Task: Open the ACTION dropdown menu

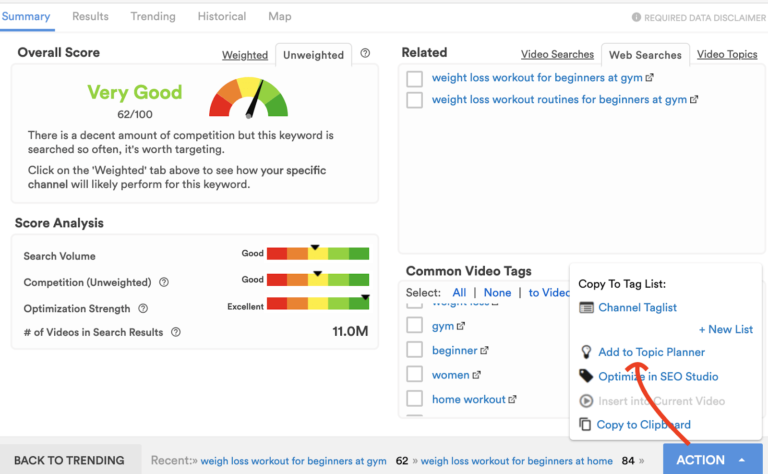Action: point(711,459)
